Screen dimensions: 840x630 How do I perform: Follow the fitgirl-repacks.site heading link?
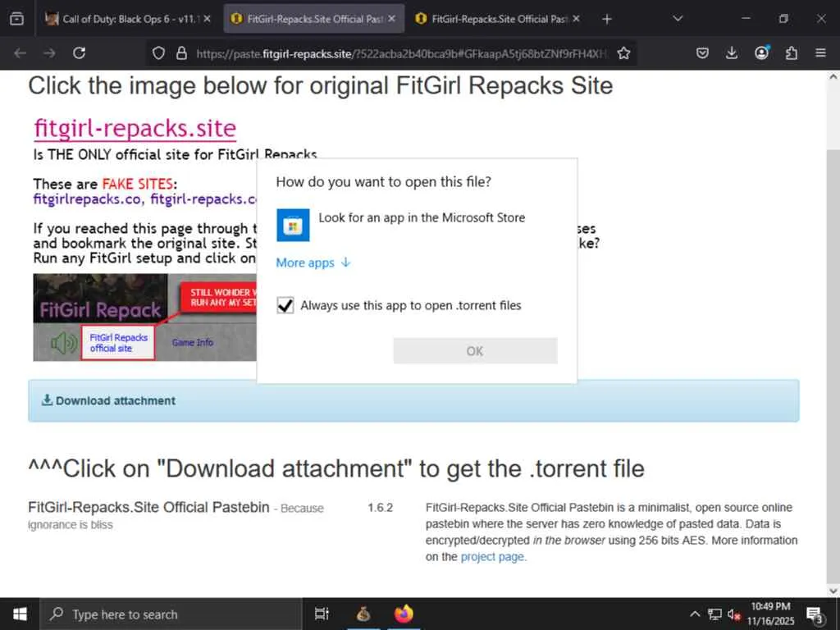tap(135, 128)
